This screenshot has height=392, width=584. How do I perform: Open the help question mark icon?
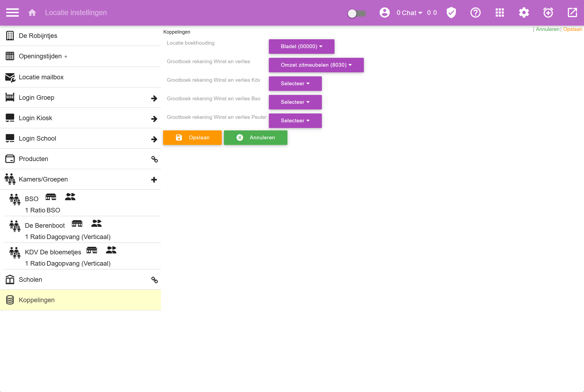pyautogui.click(x=476, y=13)
